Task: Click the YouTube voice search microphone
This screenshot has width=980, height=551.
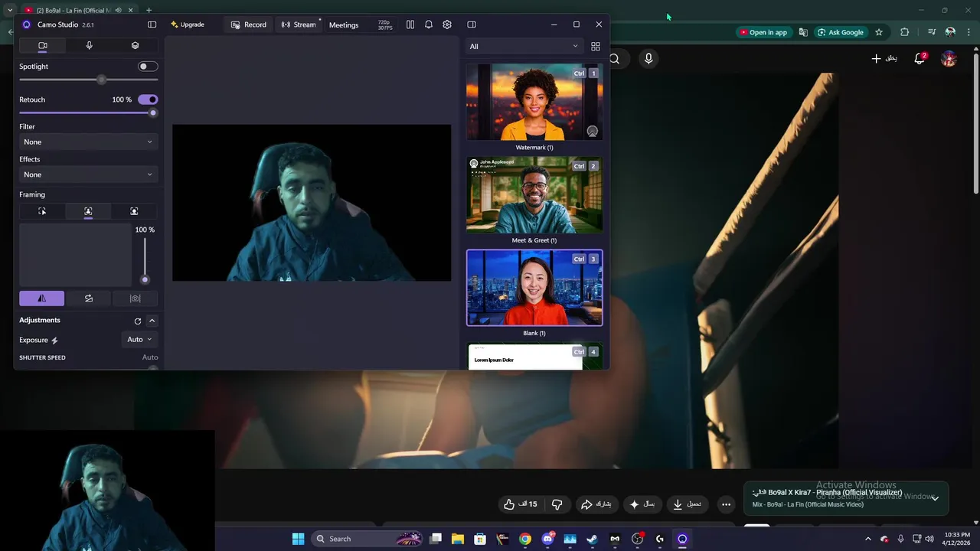Action: coord(648,59)
